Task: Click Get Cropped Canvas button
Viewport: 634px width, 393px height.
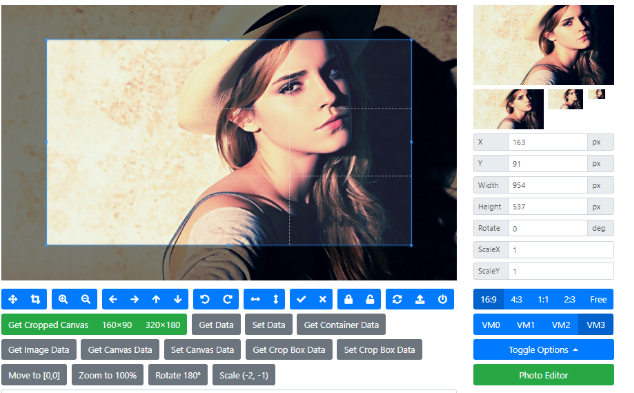Action: (48, 325)
